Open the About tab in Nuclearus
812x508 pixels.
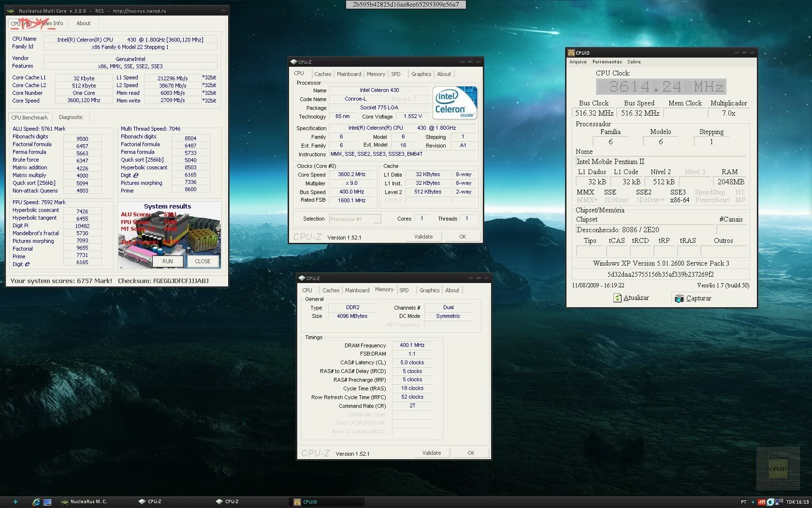click(x=83, y=23)
